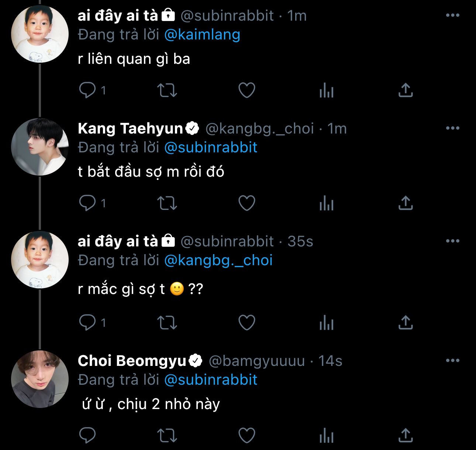Open replies on "r liên quan gì ba" tweet
The image size is (476, 450).
coord(92,90)
